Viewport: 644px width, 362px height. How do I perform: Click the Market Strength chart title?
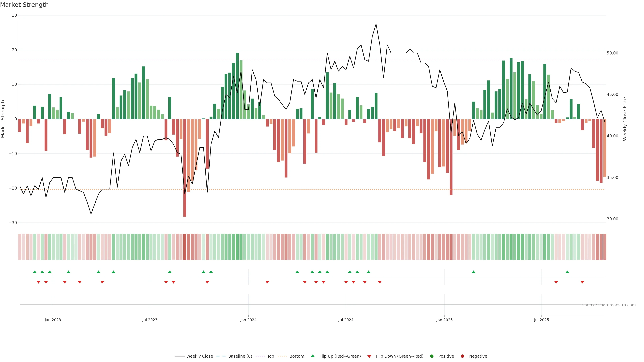coord(24,5)
